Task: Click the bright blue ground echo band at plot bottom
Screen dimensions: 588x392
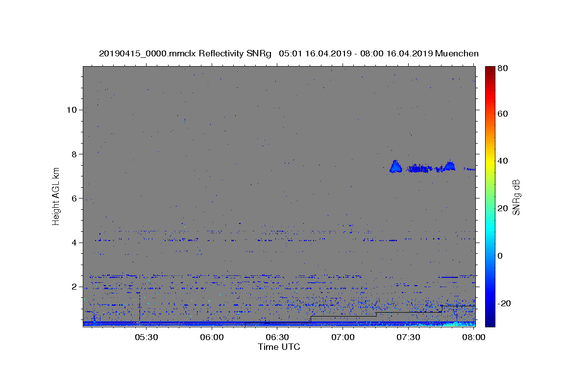Action: [279, 323]
